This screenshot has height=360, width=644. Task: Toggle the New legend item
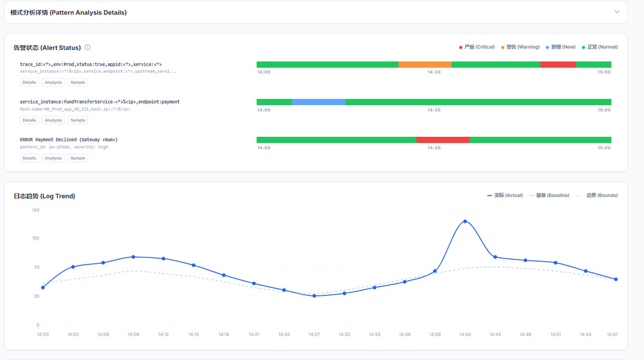(560, 47)
